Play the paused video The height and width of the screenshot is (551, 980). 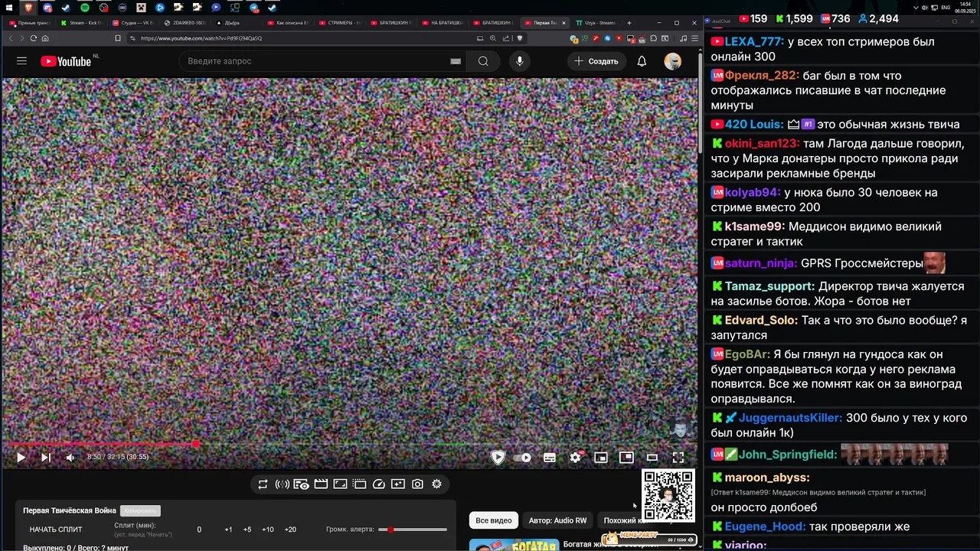tap(21, 458)
